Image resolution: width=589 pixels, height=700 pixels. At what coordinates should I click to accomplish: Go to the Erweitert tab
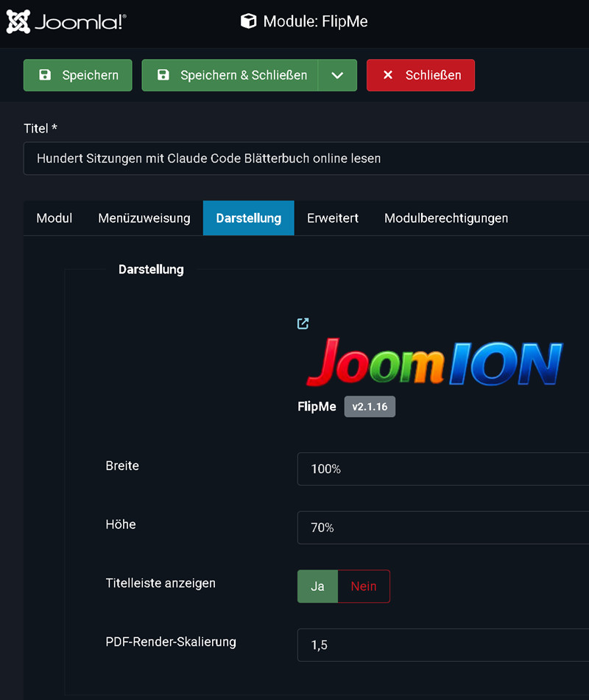[333, 218]
